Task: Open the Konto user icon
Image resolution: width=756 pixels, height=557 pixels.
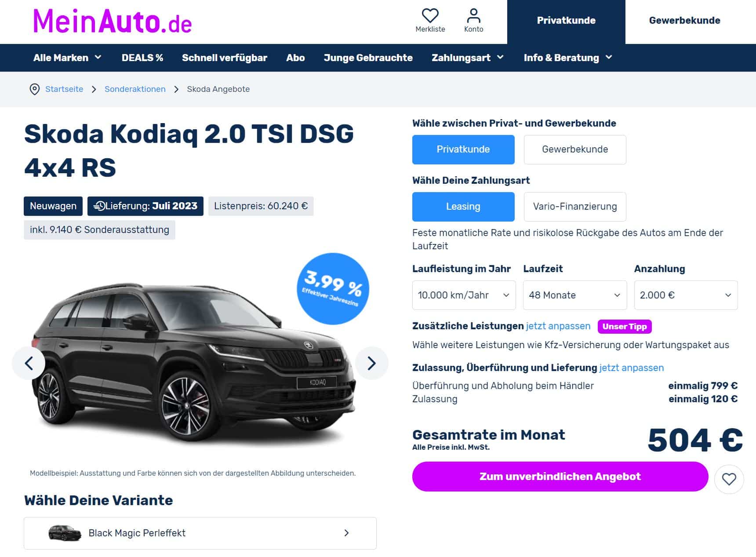Action: pyautogui.click(x=473, y=16)
